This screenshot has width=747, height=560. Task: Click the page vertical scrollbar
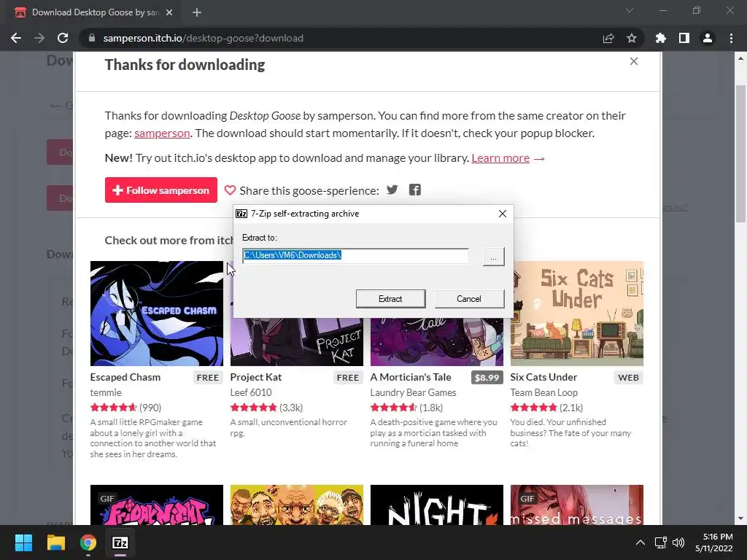tap(740, 154)
